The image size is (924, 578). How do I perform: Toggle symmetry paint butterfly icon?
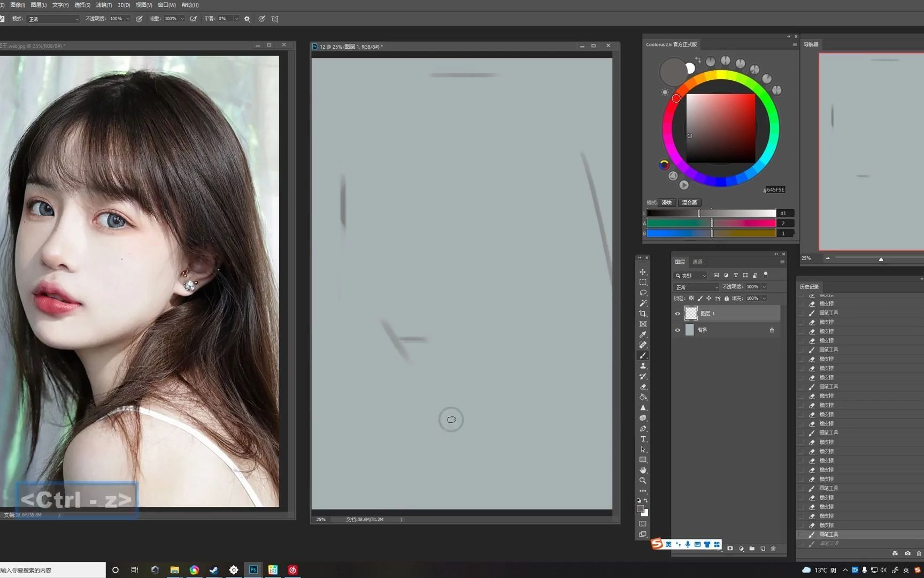[275, 19]
